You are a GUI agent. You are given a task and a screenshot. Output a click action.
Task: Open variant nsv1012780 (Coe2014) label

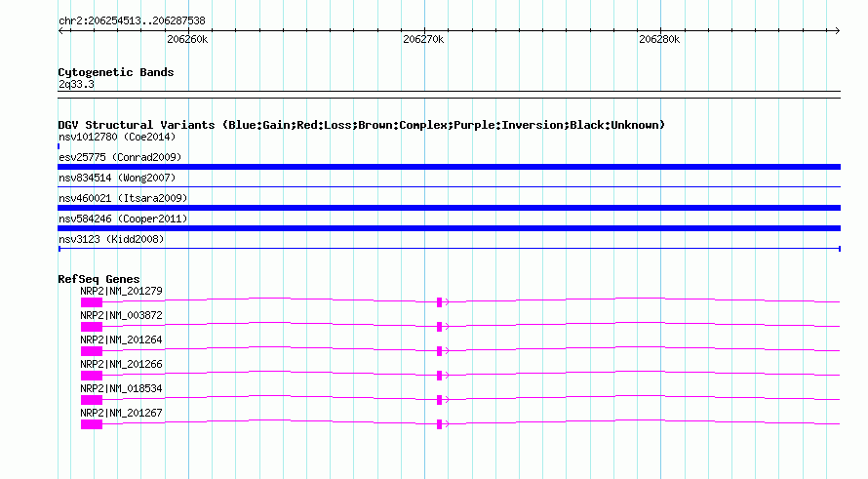117,137
